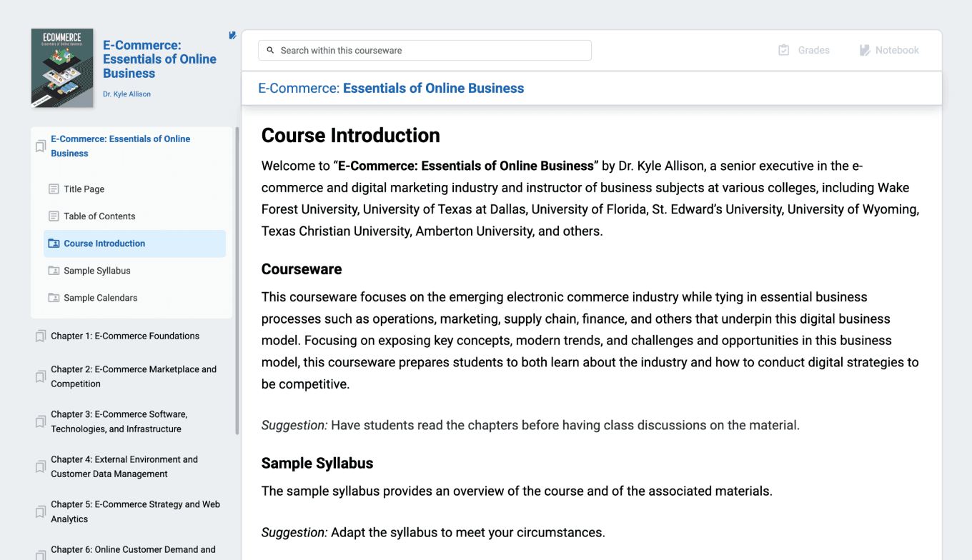Click the search magnifier icon
Image resolution: width=972 pixels, height=560 pixels.
270,51
